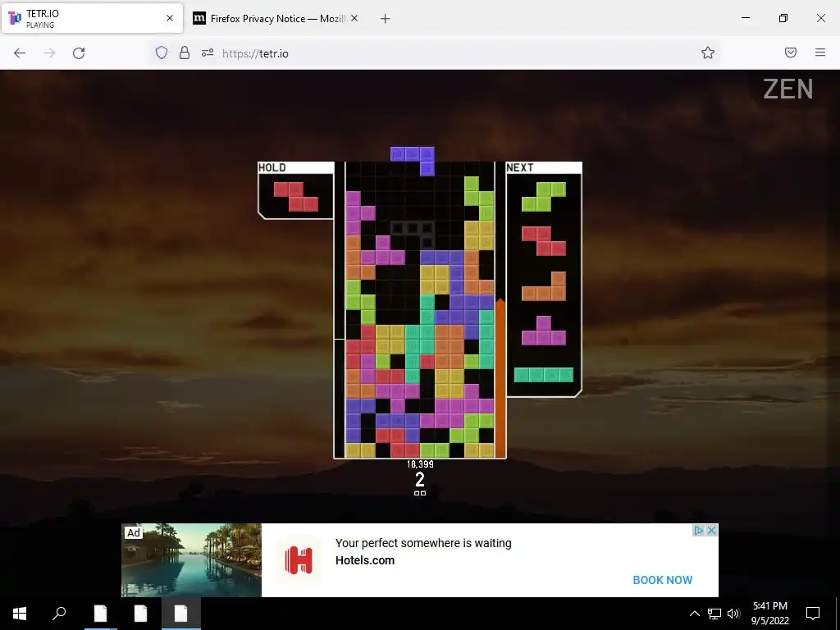Click the level number 2
Image resolution: width=840 pixels, height=630 pixels.
point(420,479)
